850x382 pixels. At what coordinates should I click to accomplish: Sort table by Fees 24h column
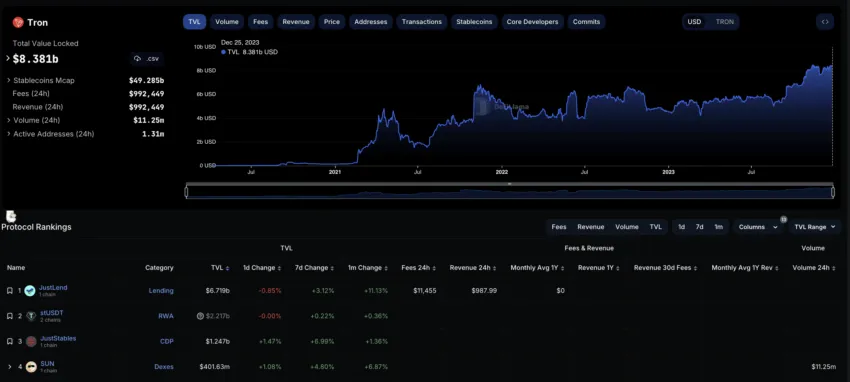[418, 268]
